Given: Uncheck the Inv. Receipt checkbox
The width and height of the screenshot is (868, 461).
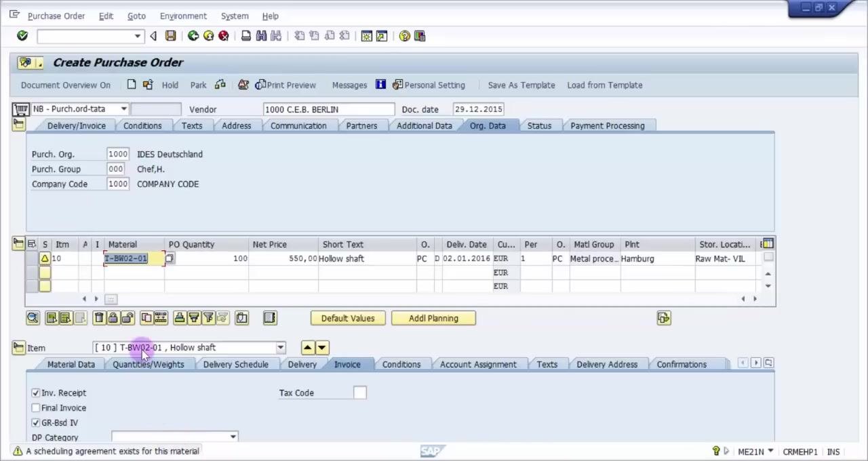Looking at the screenshot, I should pyautogui.click(x=36, y=393).
